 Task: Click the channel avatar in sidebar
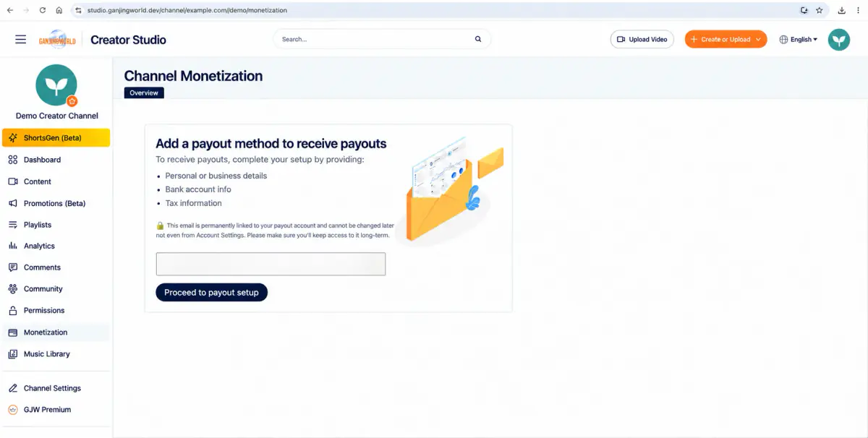pos(56,85)
